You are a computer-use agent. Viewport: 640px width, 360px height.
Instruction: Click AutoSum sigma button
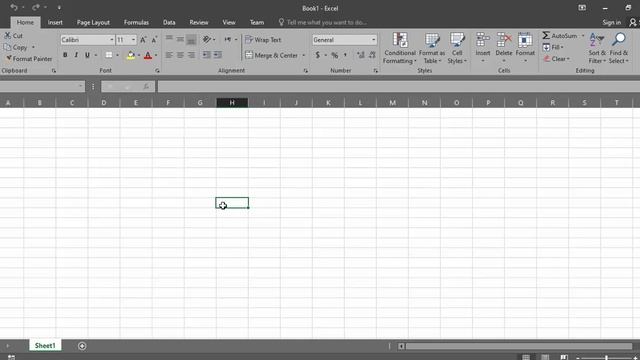tap(560, 36)
